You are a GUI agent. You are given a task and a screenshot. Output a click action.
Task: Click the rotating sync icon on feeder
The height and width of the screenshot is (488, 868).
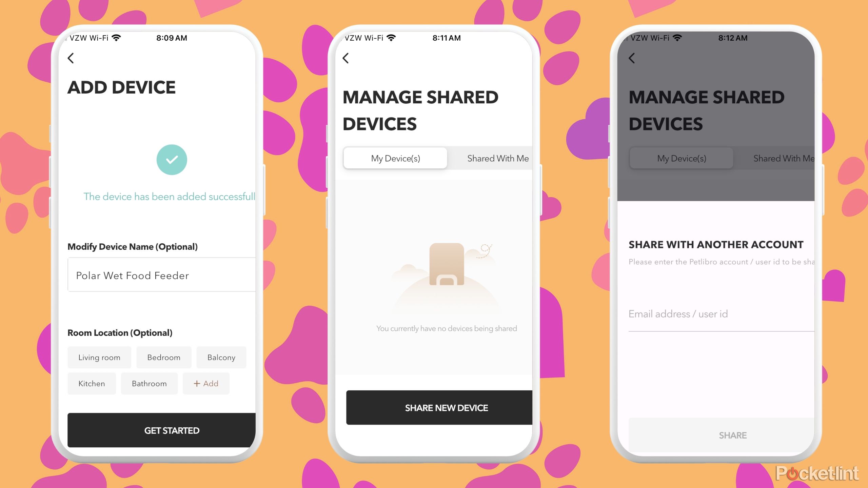click(x=486, y=249)
